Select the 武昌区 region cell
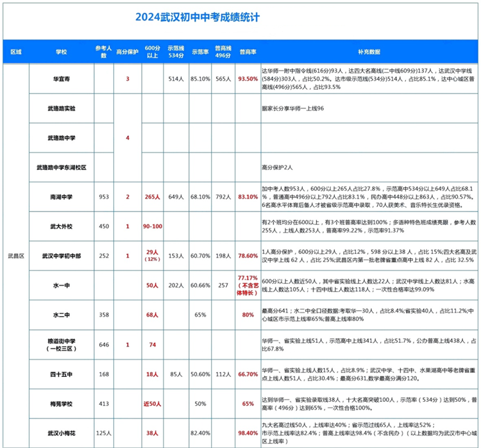This screenshot has height=448, width=481. (16, 256)
